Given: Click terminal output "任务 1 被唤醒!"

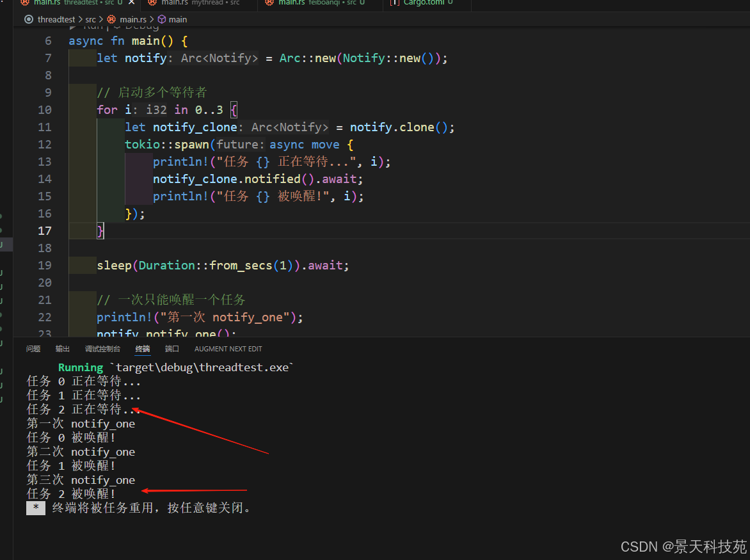Looking at the screenshot, I should coord(71,466).
